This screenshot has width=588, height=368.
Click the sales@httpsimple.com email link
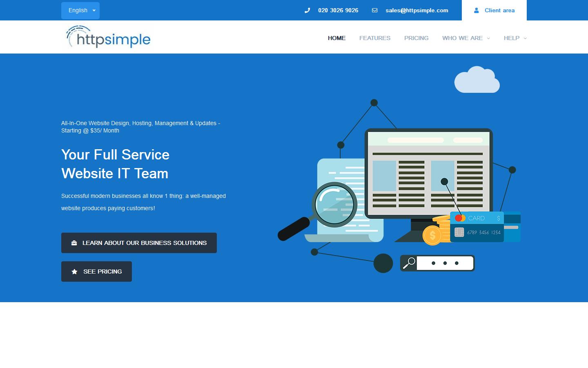(416, 10)
